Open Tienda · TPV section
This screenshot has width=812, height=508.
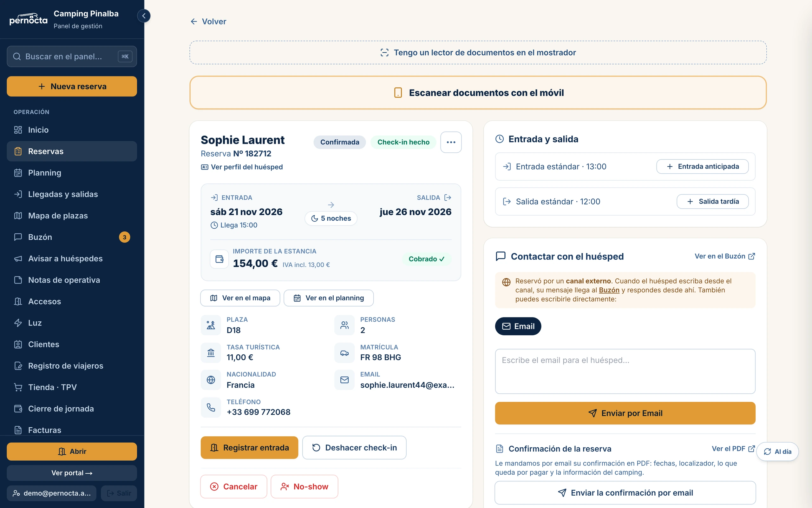(x=72, y=387)
